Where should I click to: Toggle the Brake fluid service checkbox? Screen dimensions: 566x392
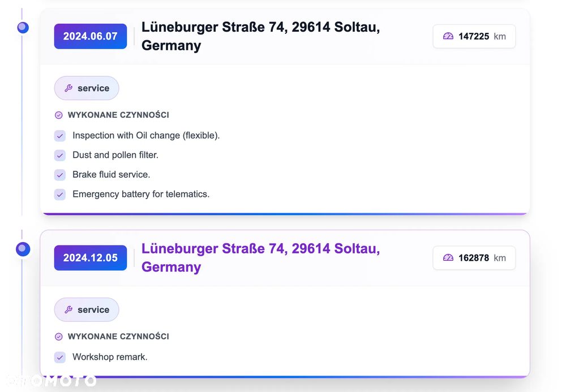tap(60, 175)
